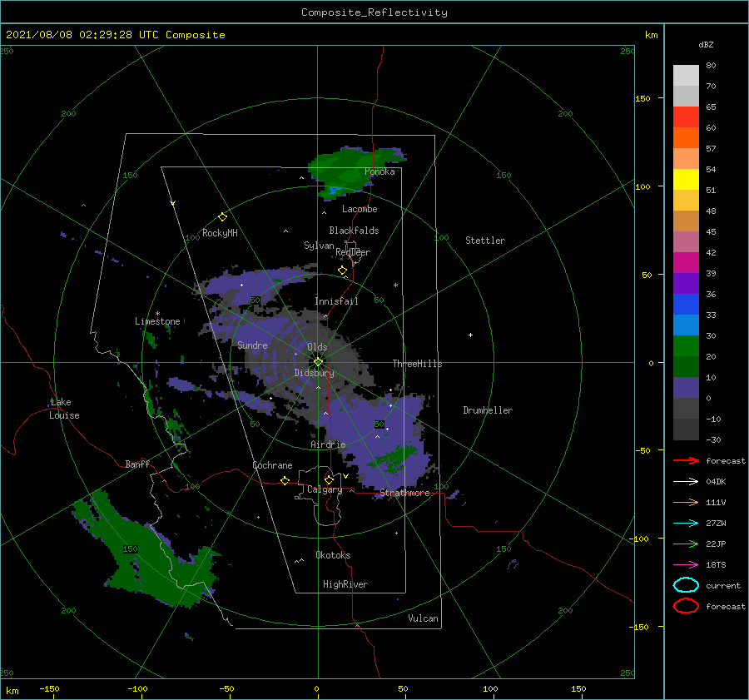Select the yellow diamond marker above Calgary label
The image size is (749, 700).
pyautogui.click(x=329, y=479)
